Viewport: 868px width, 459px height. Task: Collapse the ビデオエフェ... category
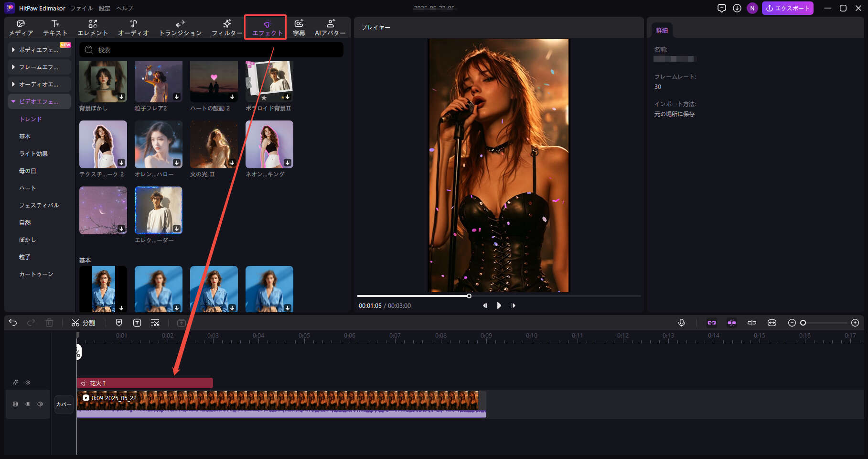click(x=40, y=101)
